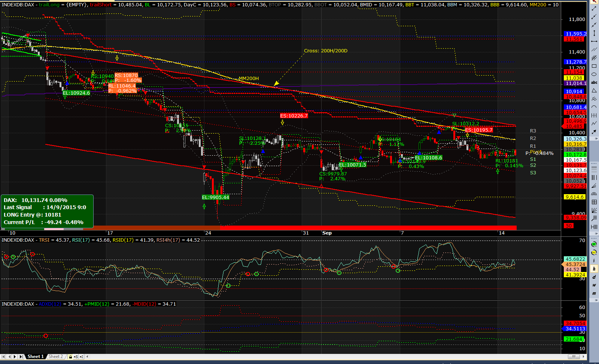Click the 'Sep' month marker on time axis
The image size is (599, 364).
click(x=327, y=233)
